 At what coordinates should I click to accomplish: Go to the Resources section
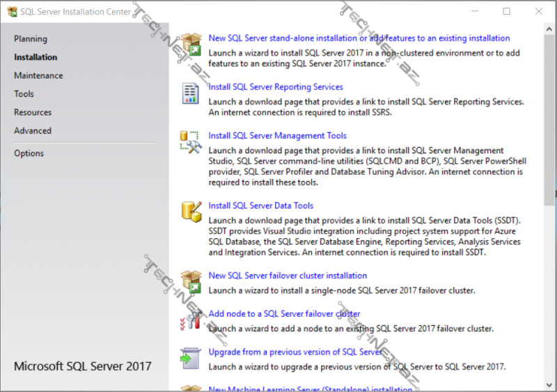point(33,112)
